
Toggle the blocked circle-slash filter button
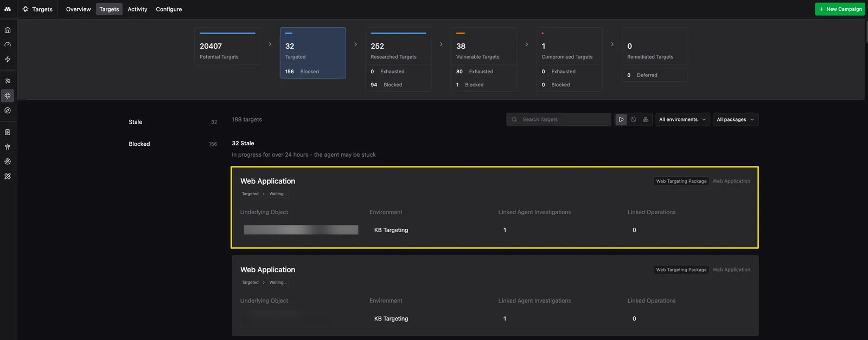[x=633, y=119]
